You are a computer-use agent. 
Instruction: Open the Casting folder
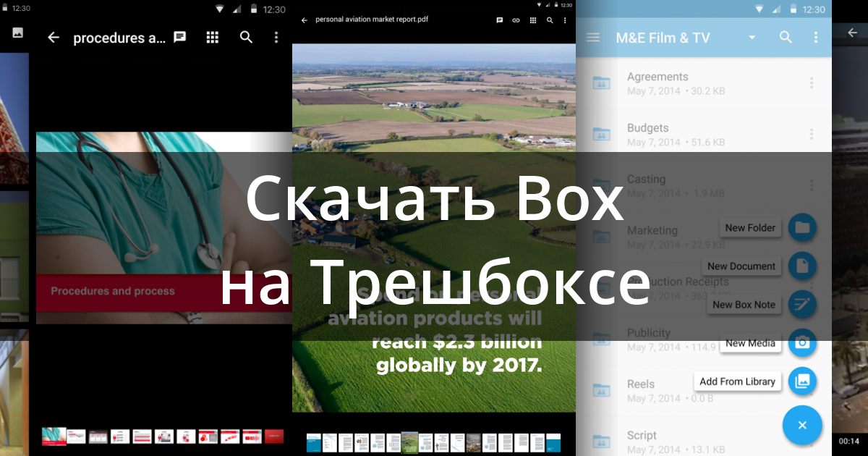click(x=704, y=186)
